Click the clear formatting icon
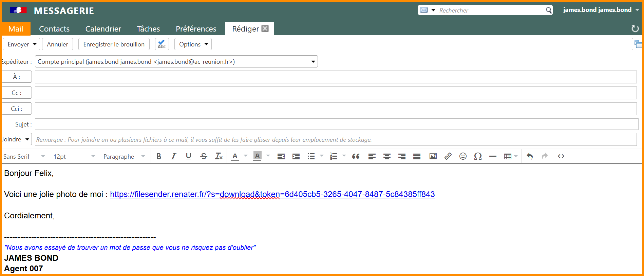644x276 pixels. point(219,156)
